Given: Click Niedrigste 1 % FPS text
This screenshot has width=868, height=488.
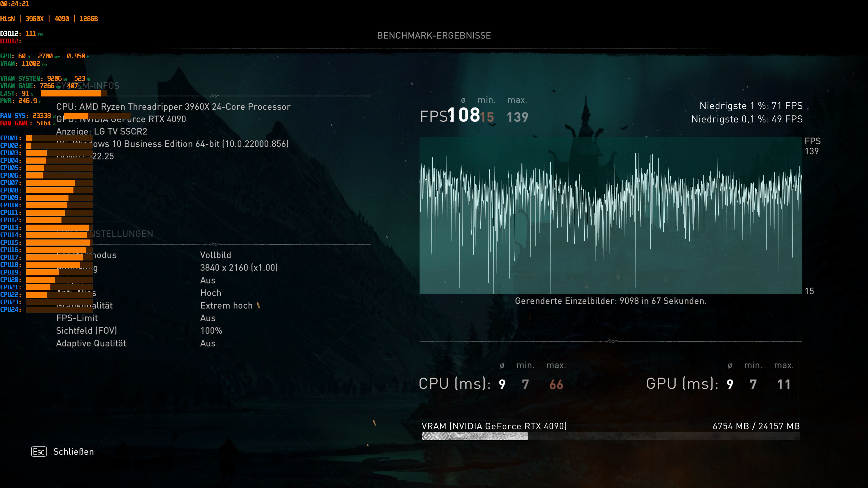Looking at the screenshot, I should tap(751, 106).
